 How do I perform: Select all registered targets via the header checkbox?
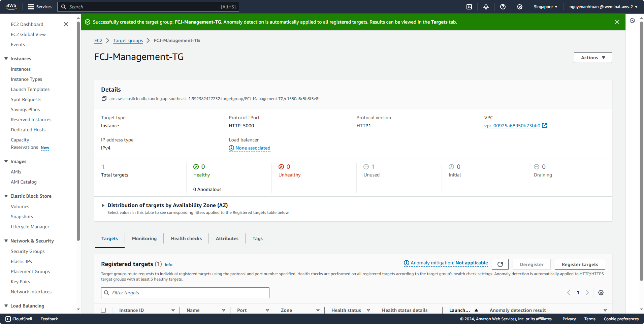(103, 310)
